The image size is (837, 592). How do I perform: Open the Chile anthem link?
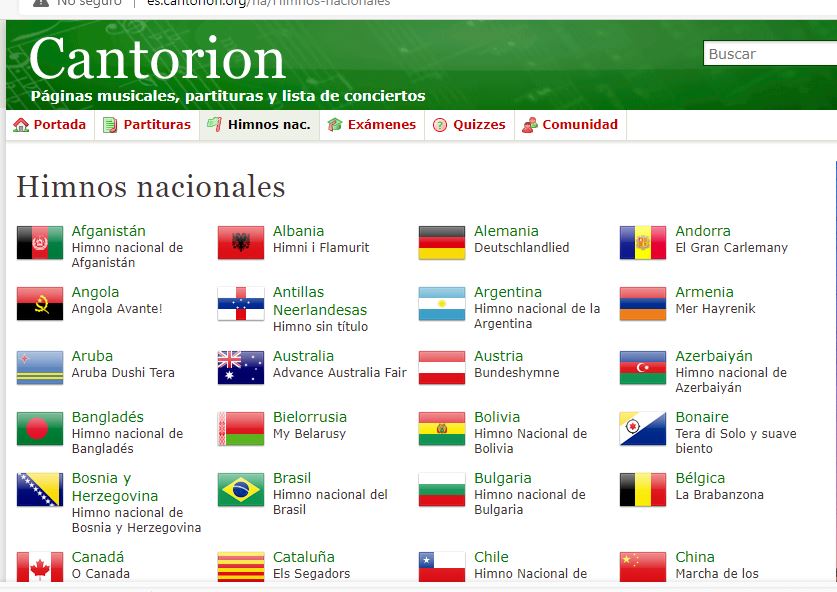point(491,557)
